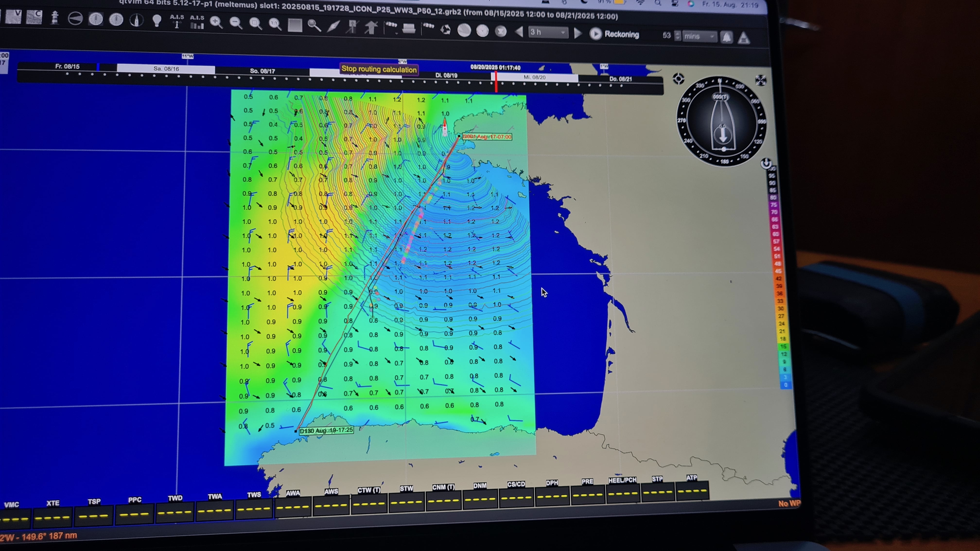This screenshot has height=551, width=980.
Task: Open macOS Spotlight search icon
Action: [x=657, y=3]
